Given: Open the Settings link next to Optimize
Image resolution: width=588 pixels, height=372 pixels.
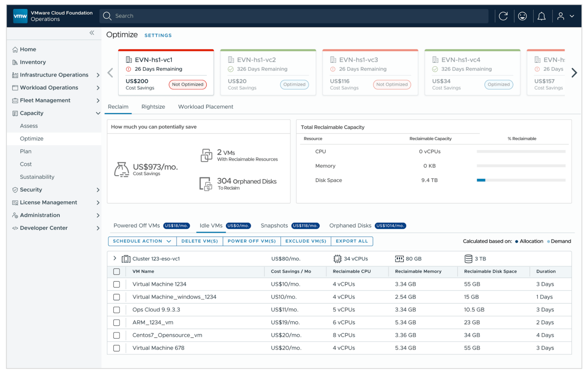Looking at the screenshot, I should (x=158, y=35).
